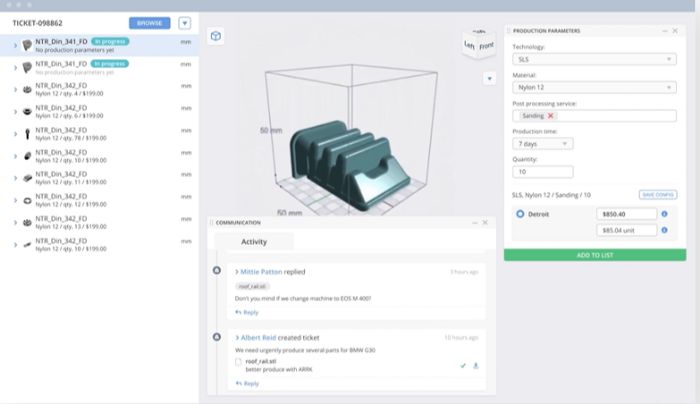This screenshot has width=700, height=404.
Task: Click the 'roof_rail.stl' file name in Albert's ticket
Action: [261, 361]
